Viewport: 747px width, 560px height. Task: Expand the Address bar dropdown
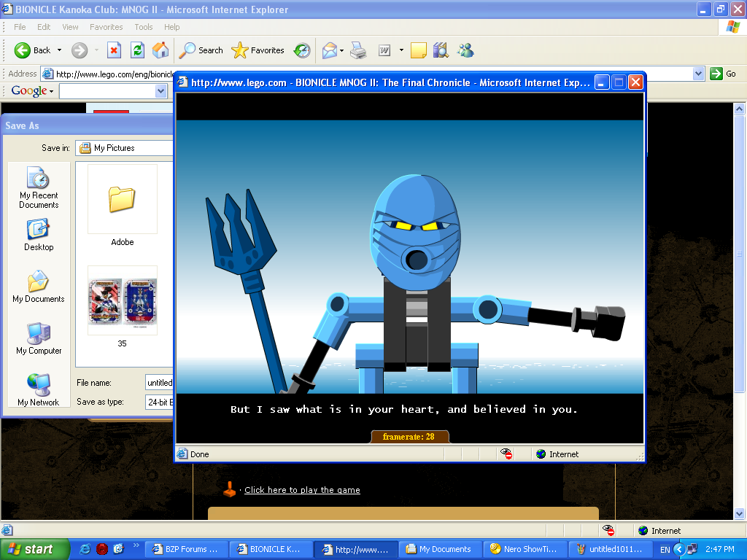click(x=698, y=74)
